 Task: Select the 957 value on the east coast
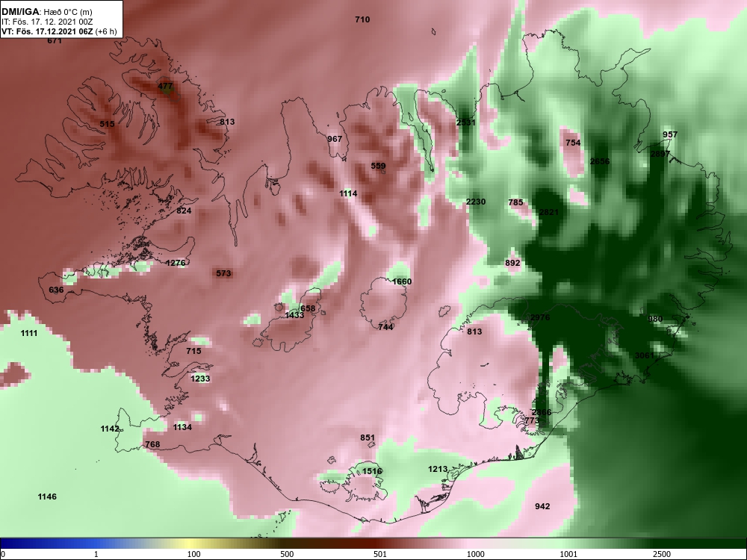[670, 134]
